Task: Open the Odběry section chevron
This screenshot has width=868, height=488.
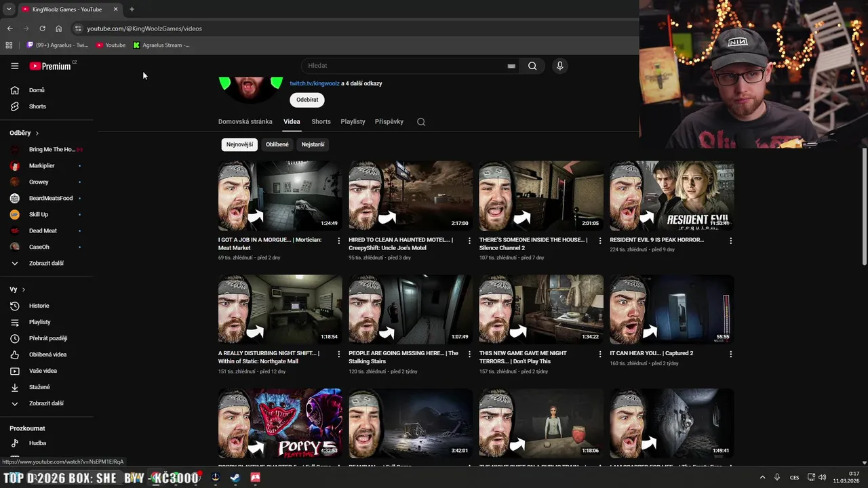Action: pyautogui.click(x=37, y=134)
